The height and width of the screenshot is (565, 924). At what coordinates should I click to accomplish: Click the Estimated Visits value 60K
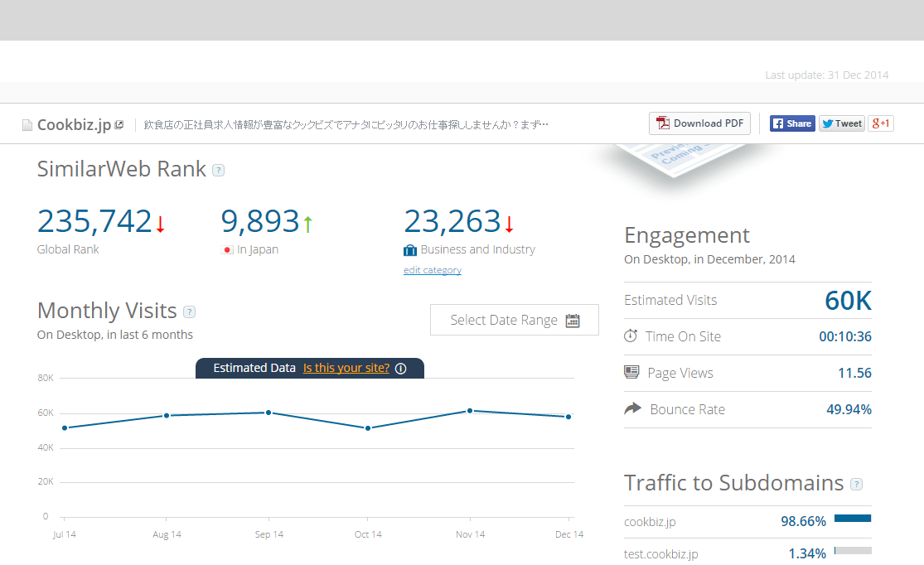point(848,301)
